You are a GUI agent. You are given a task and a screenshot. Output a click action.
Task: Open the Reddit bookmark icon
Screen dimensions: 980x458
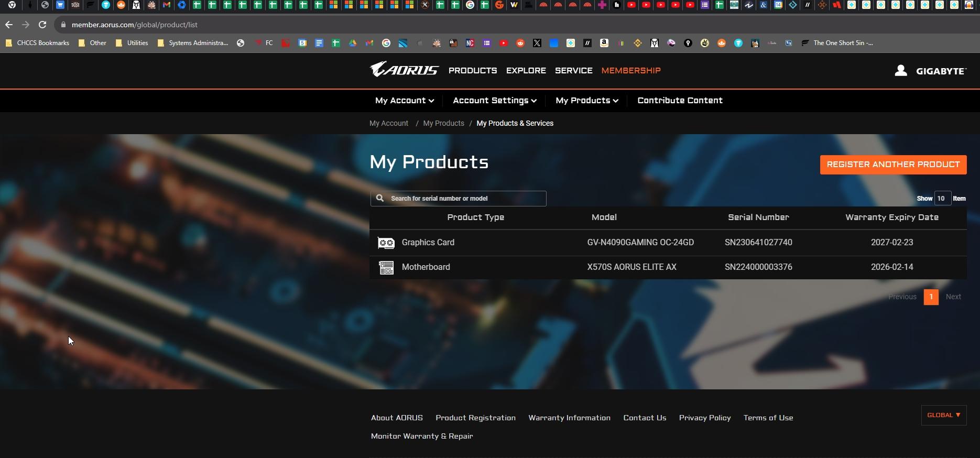click(520, 43)
